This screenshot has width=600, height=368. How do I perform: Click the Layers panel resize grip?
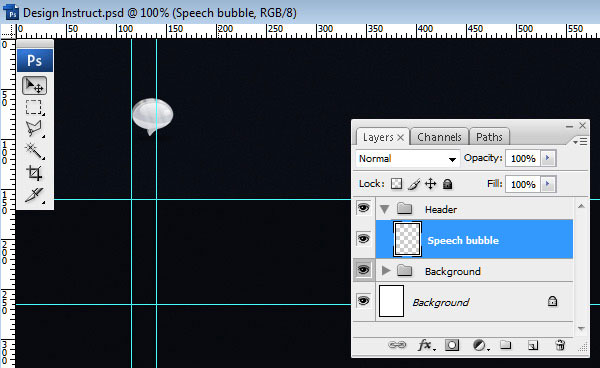click(583, 347)
